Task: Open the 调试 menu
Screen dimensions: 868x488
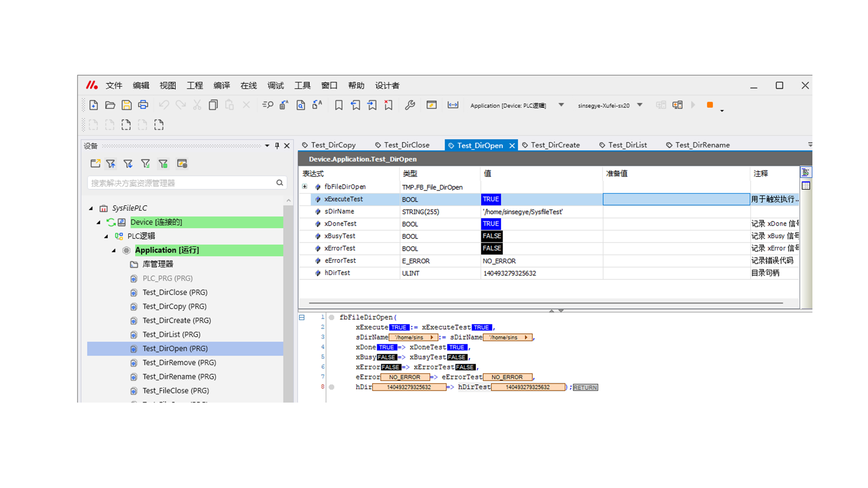Action: (x=275, y=85)
